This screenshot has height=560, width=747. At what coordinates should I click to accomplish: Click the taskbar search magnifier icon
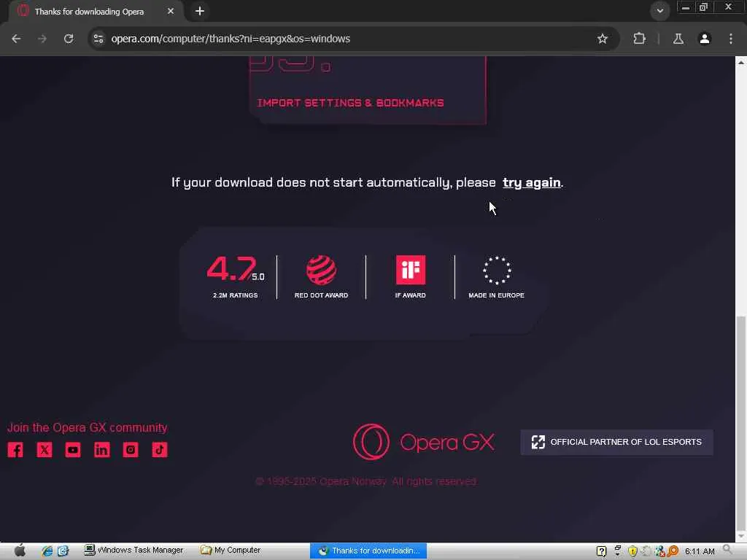pyautogui.click(x=728, y=550)
